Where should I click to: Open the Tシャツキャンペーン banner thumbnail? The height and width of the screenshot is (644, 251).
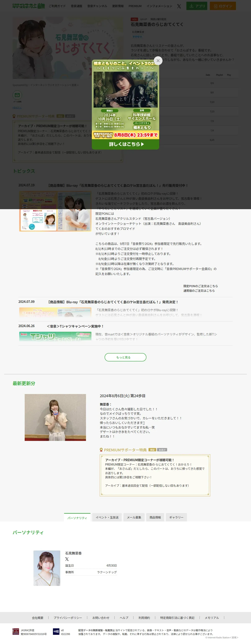(x=55, y=337)
